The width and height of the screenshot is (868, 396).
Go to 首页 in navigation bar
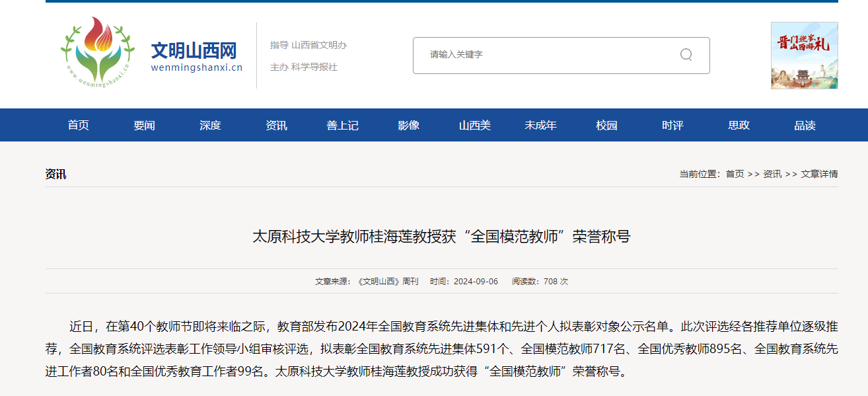(78, 125)
